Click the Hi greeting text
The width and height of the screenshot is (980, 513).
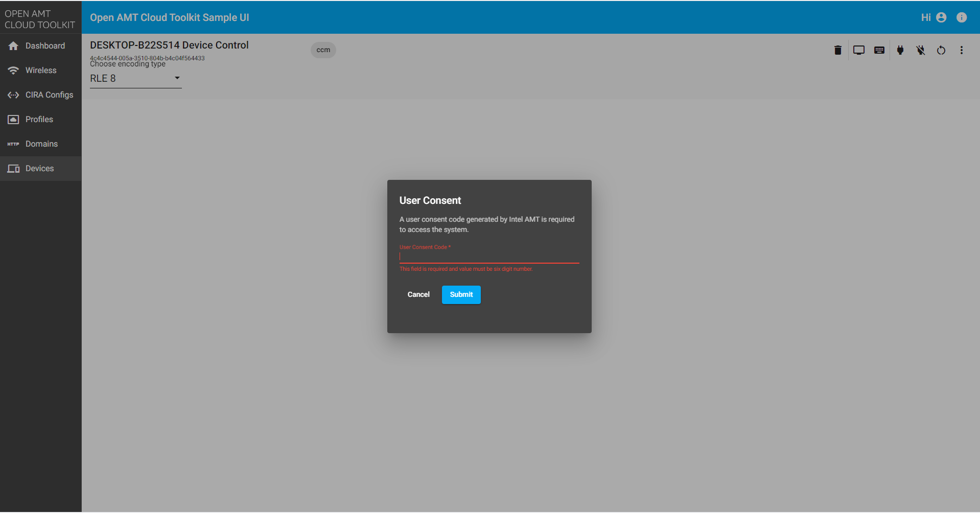(x=926, y=17)
